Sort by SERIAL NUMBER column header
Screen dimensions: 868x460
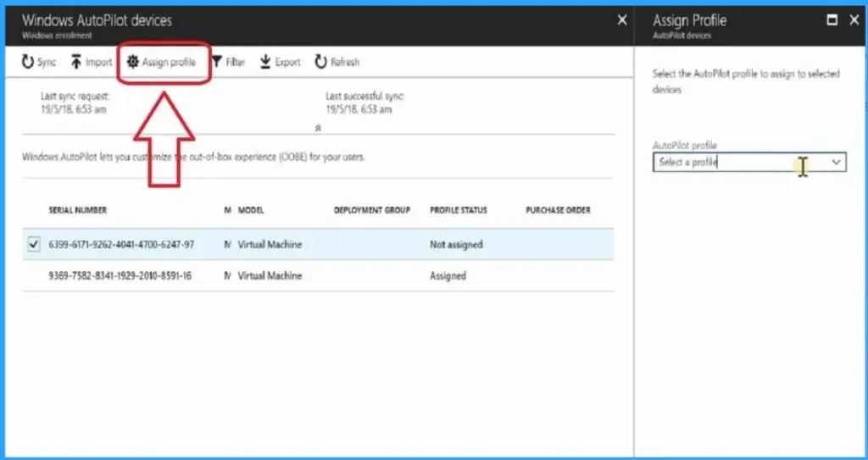tap(78, 210)
